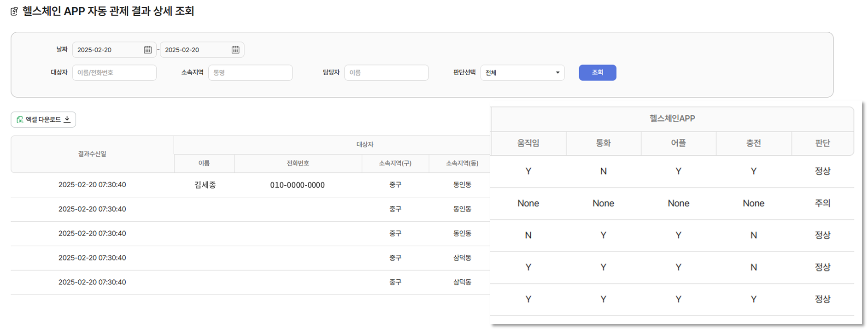868x330 pixels.
Task: Select the 이름 column header
Action: point(204,164)
